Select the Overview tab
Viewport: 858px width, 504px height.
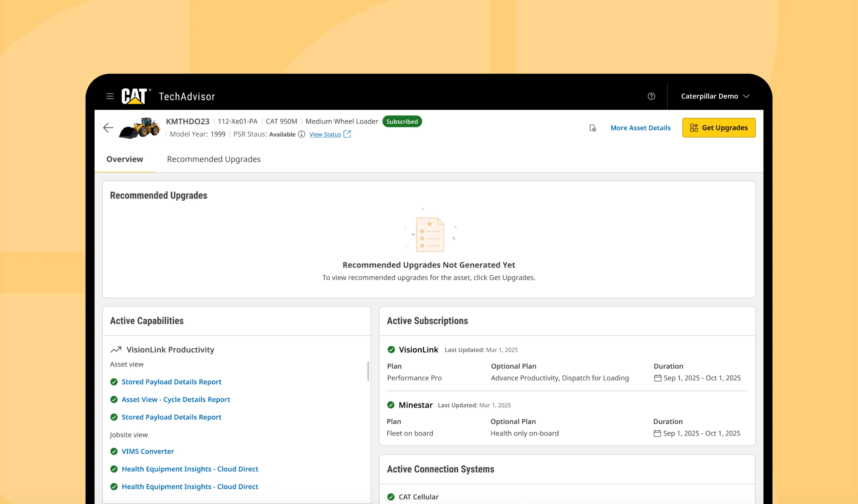pos(125,159)
